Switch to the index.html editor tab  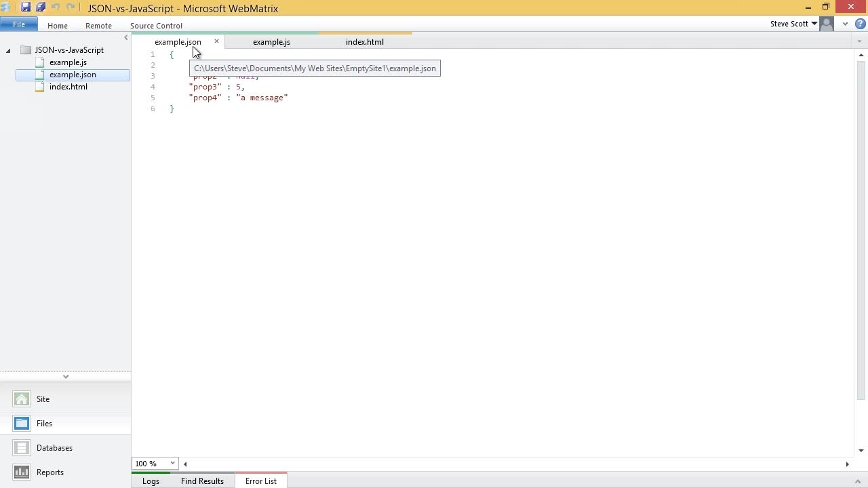(x=365, y=42)
